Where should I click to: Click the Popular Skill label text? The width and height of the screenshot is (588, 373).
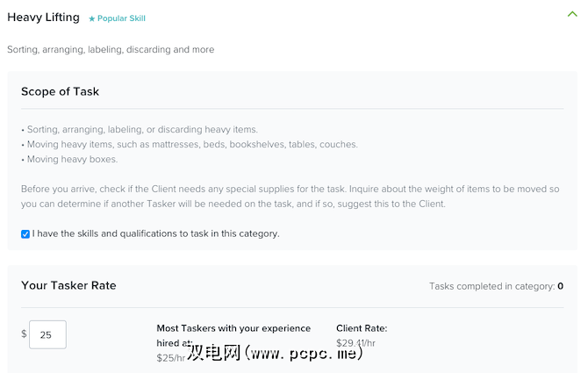(x=121, y=18)
